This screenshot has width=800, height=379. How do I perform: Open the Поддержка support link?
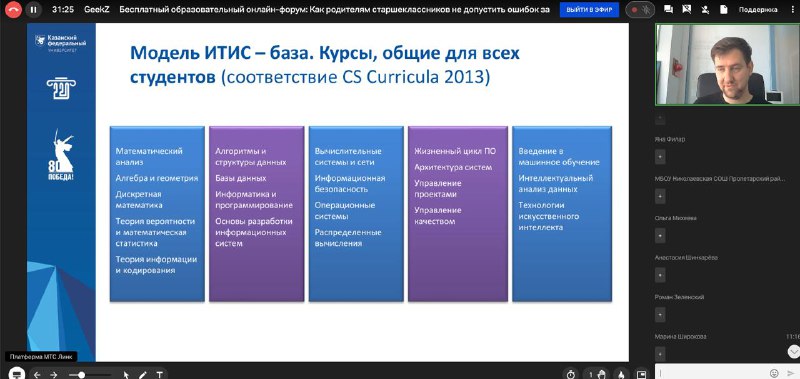click(758, 10)
